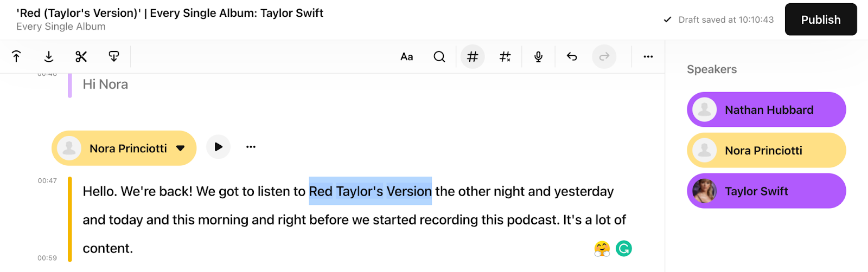Screen dimensions: 868x272
Task: Open segment options ellipsis beside play button
Action: click(251, 147)
